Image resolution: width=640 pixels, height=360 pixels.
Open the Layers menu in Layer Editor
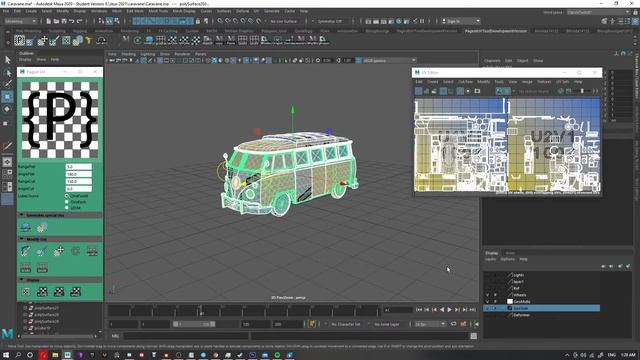490,259
